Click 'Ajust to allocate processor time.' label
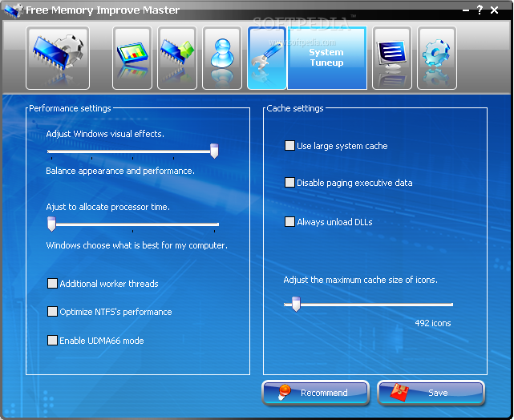Image resolution: width=514 pixels, height=420 pixels. pos(107,207)
